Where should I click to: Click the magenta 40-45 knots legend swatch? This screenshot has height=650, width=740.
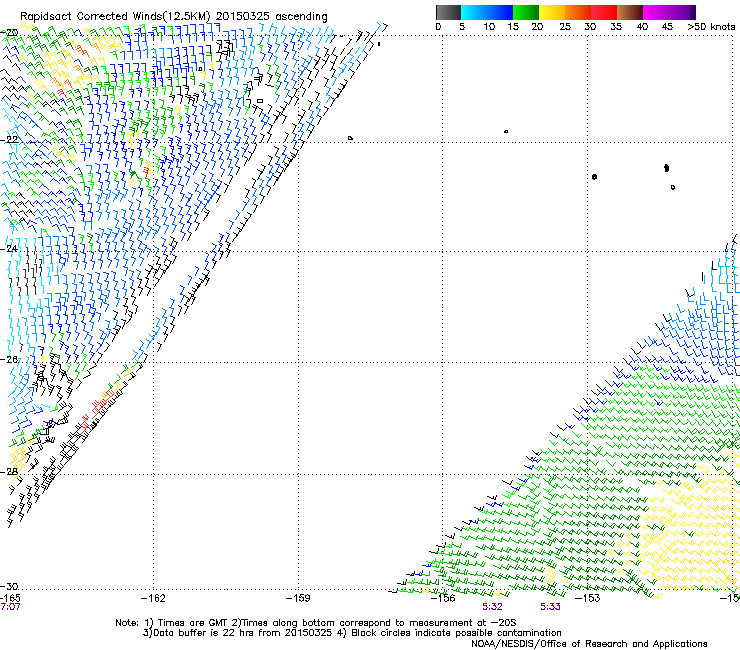[x=656, y=12]
